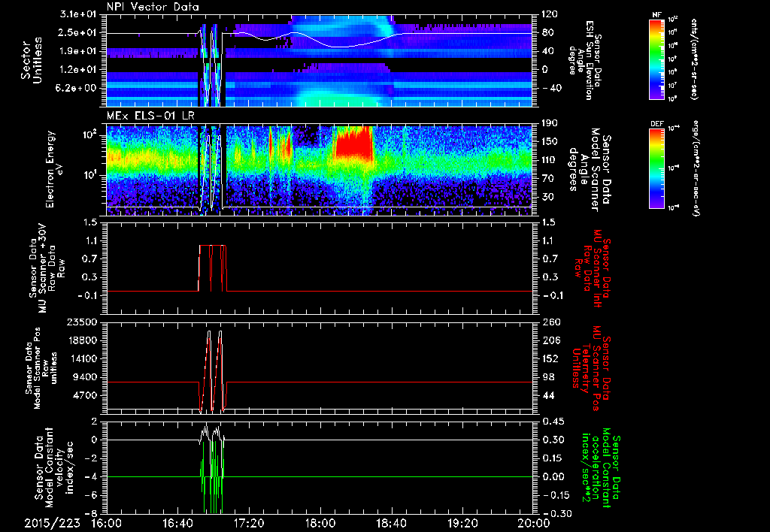Click the "190" scanner angle tick value
The width and height of the screenshot is (770, 532).
click(550, 123)
